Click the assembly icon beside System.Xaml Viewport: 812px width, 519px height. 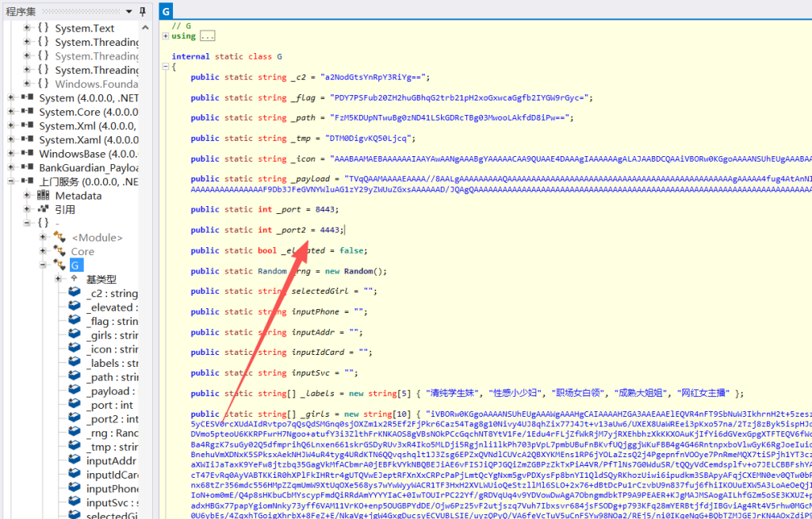point(28,139)
